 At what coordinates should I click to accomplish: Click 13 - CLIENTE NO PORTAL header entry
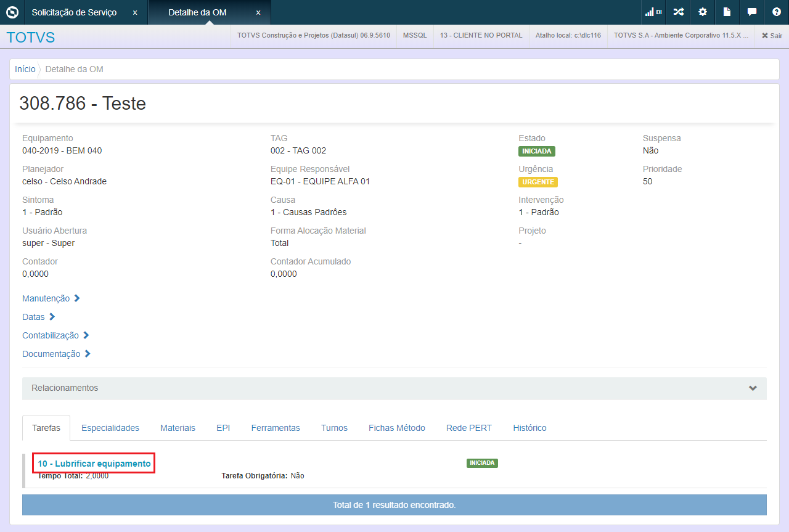click(481, 36)
